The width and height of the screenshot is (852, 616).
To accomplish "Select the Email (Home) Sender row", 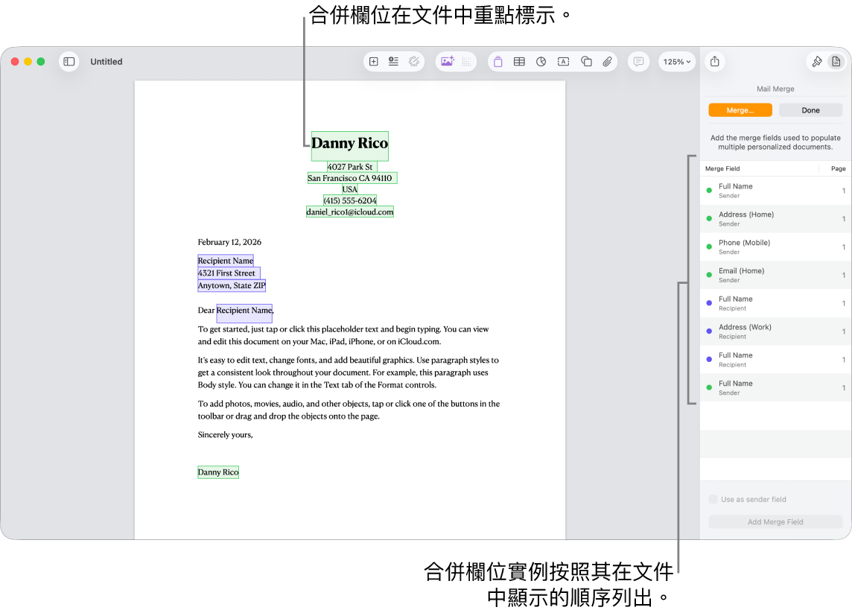I will pyautogui.click(x=775, y=276).
